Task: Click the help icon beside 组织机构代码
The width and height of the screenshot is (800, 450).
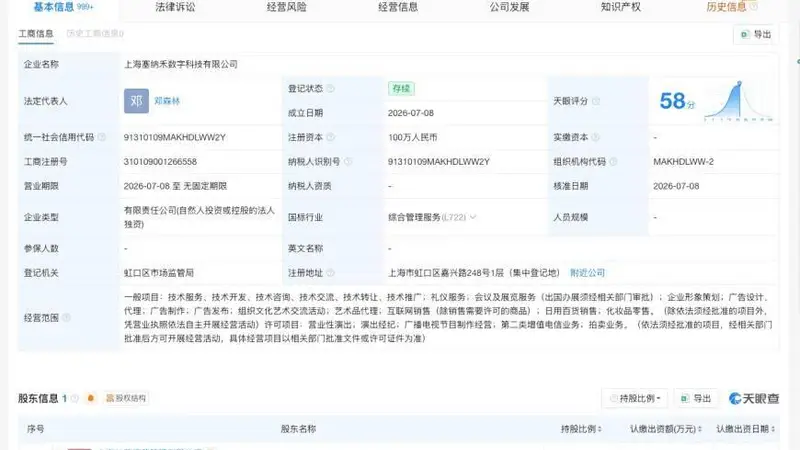Action: (613, 162)
